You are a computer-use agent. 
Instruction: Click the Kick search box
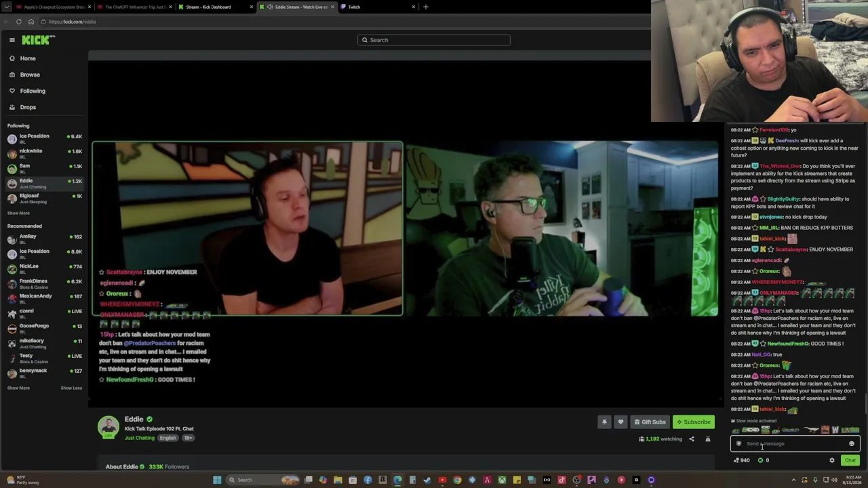tap(434, 40)
